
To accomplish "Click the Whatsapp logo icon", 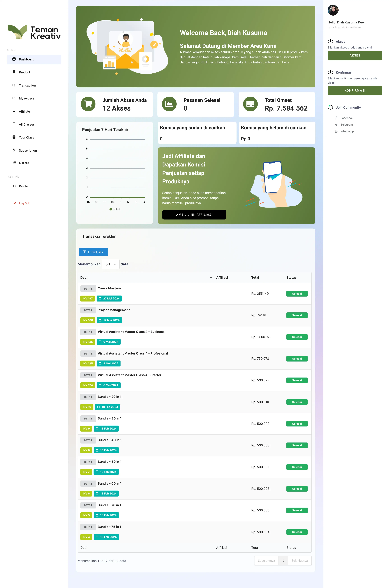I will 336,131.
